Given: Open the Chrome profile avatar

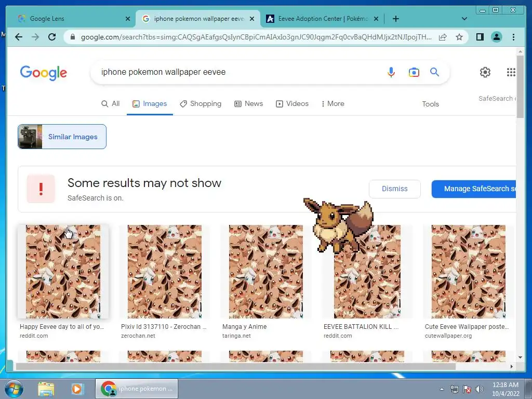Looking at the screenshot, I should point(496,37).
